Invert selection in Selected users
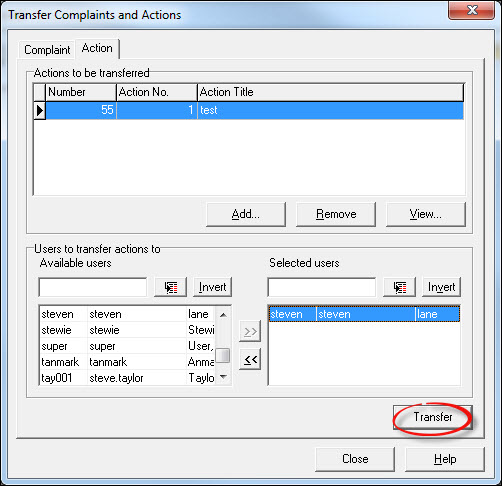Image resolution: width=502 pixels, height=486 pixels. 441,287
